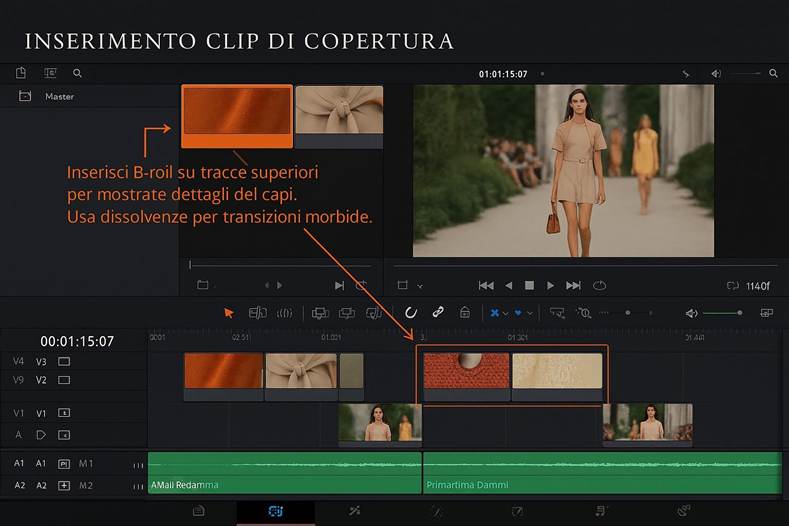Activate the dynamic trim tool
The width and height of the screenshot is (789, 526).
pyautogui.click(x=284, y=313)
